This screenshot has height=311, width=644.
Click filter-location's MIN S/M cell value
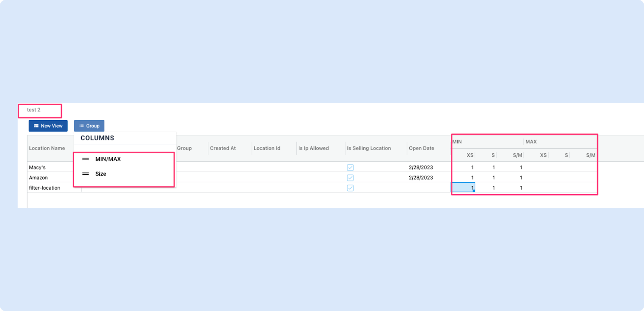(x=521, y=188)
